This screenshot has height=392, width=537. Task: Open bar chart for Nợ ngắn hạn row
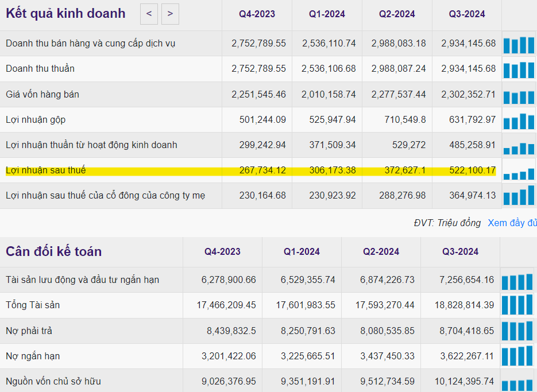[517, 356]
